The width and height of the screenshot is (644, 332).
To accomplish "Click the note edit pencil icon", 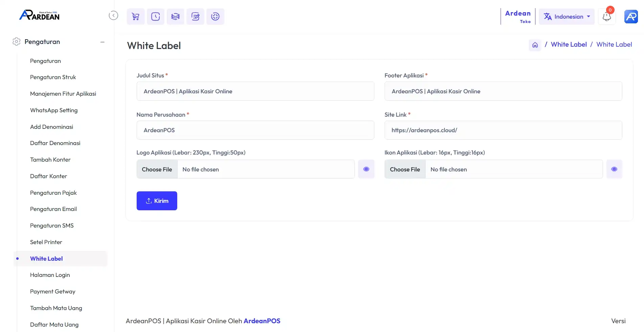I will coord(195,17).
